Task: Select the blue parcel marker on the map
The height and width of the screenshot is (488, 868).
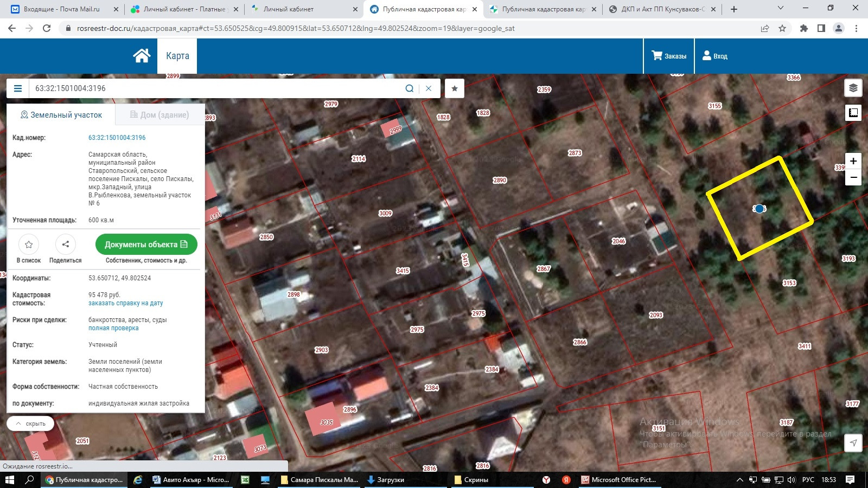Action: pos(759,209)
